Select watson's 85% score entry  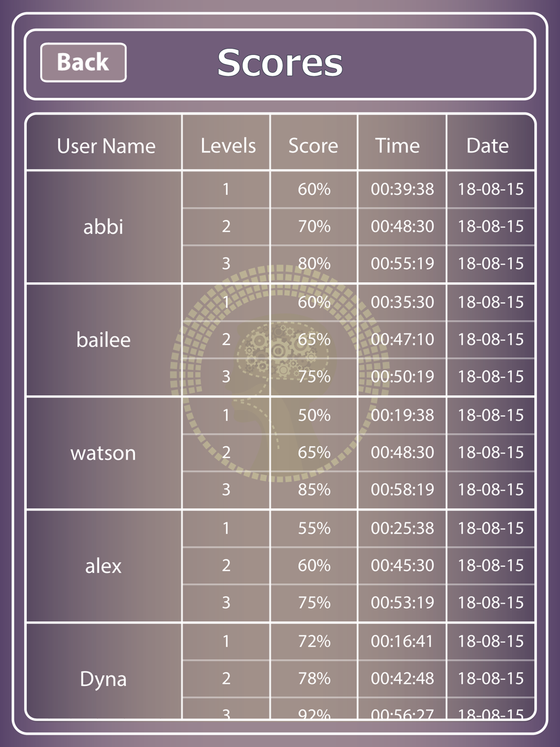[x=314, y=490]
